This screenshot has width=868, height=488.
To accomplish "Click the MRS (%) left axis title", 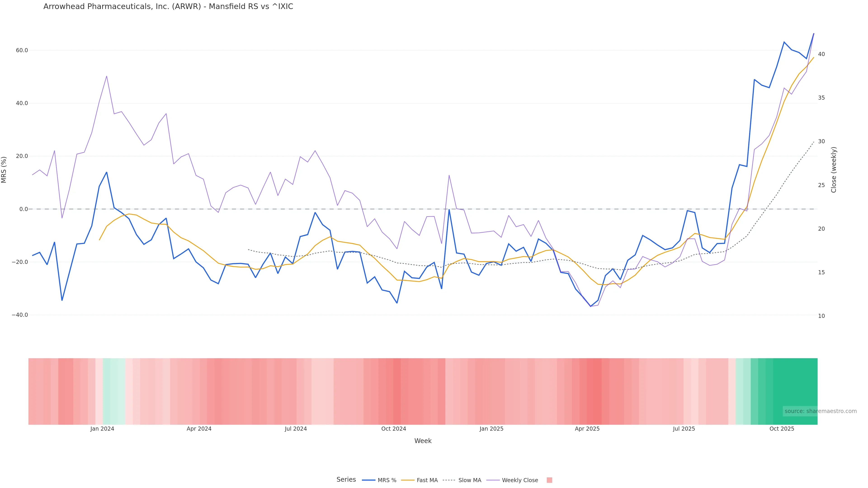I will click(x=4, y=170).
